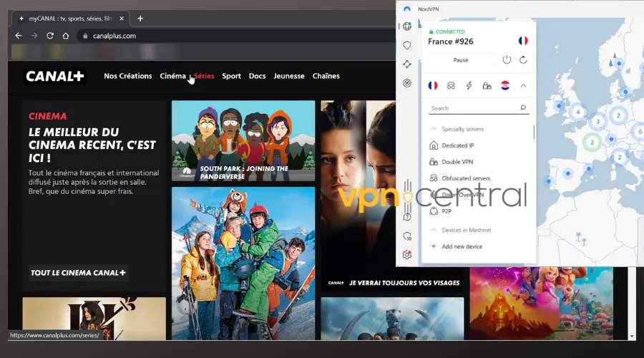644x358 pixels.
Task: Open the Sport menu item
Action: [x=232, y=76]
